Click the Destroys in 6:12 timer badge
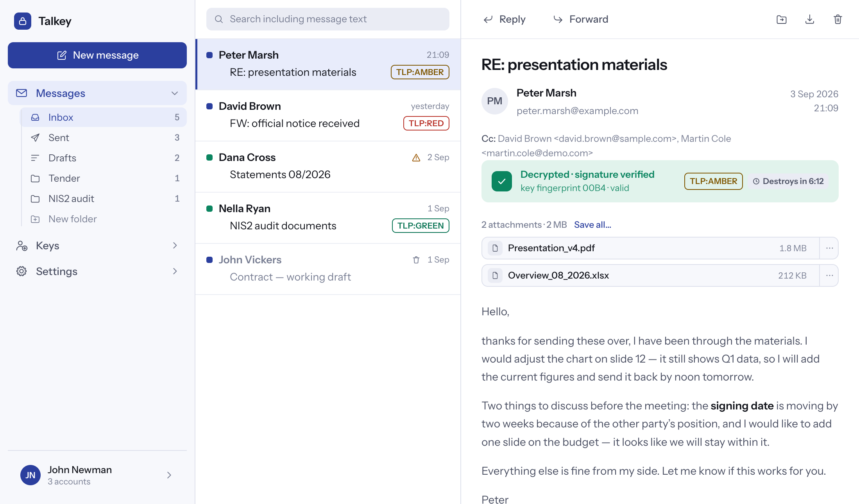This screenshot has height=504, width=859. 788,181
